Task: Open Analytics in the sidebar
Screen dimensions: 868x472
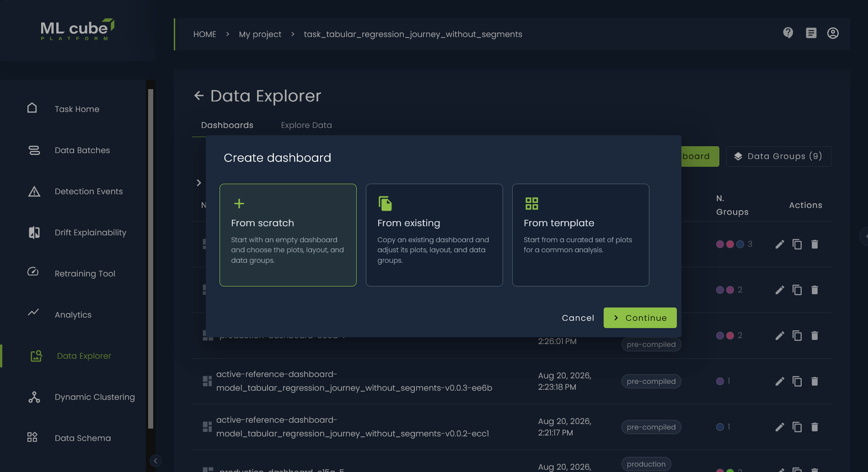Action: coord(73,315)
